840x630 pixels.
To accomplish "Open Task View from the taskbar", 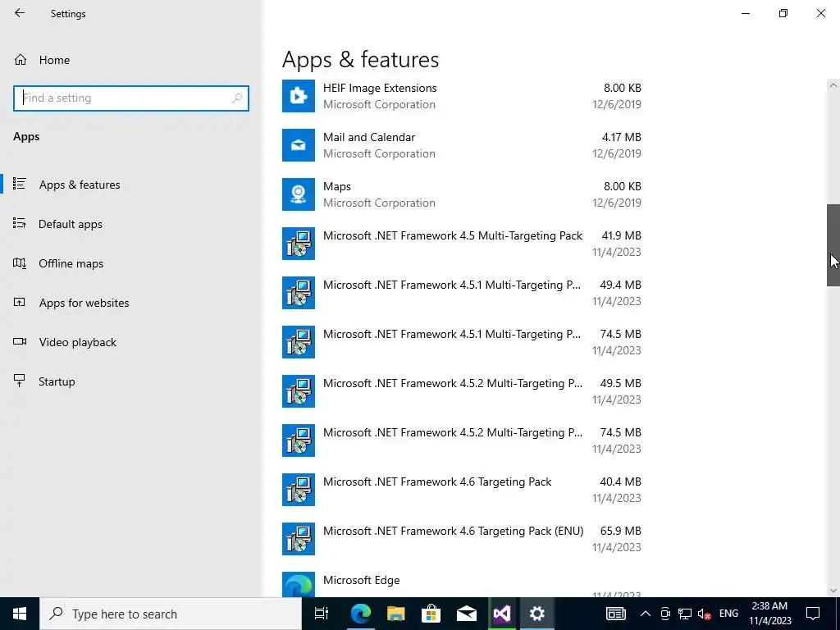I will point(322,614).
